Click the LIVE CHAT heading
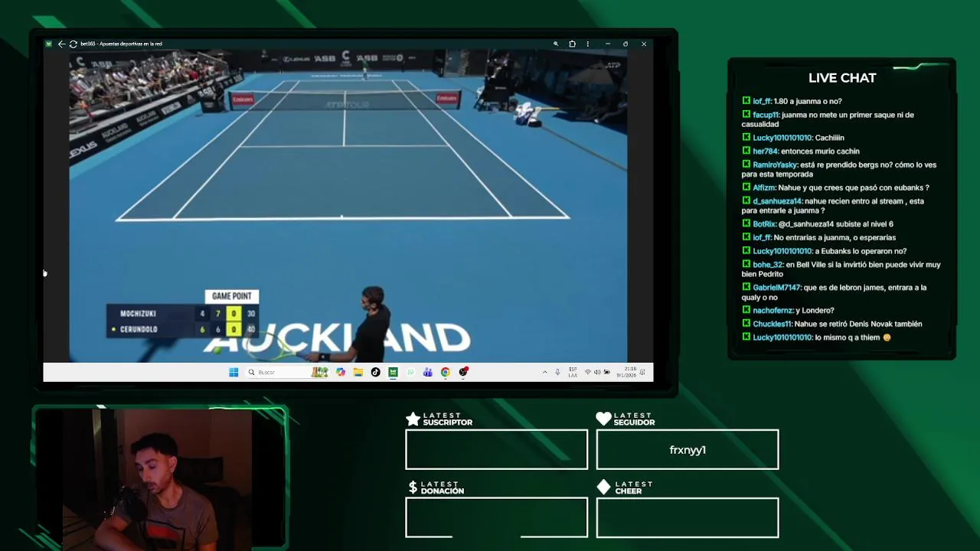980x551 pixels. click(x=842, y=78)
